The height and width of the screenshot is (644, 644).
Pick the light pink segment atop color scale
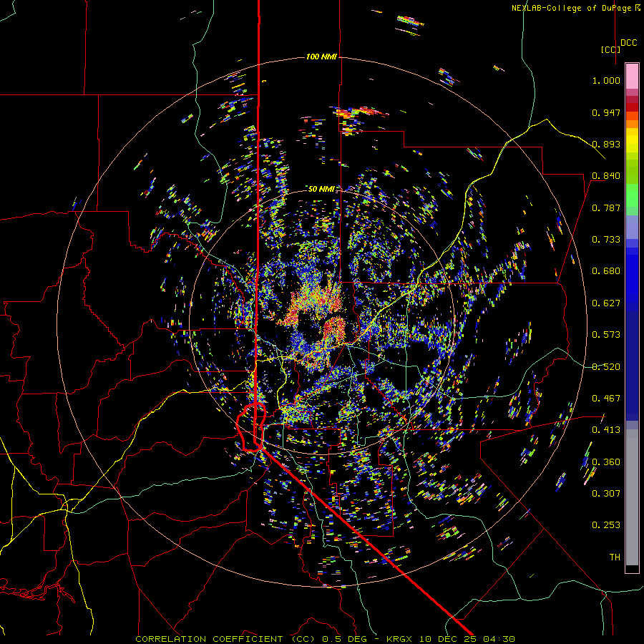click(632, 76)
